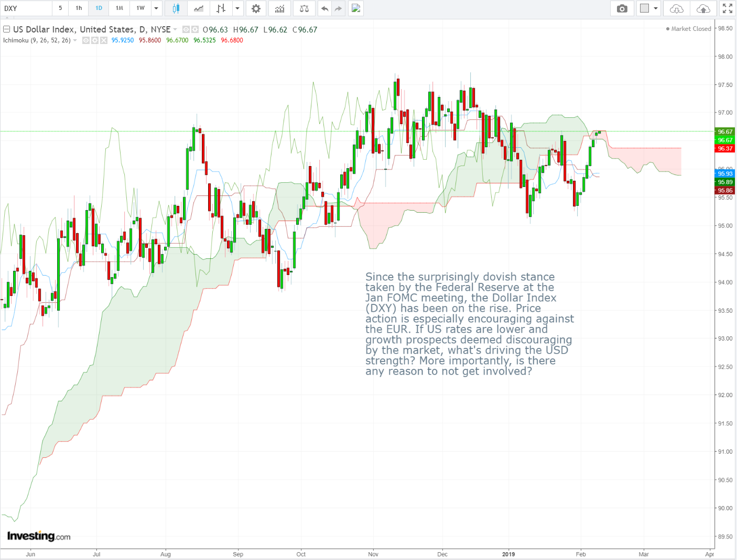Click the 98.00 price scale label

pos(725,57)
